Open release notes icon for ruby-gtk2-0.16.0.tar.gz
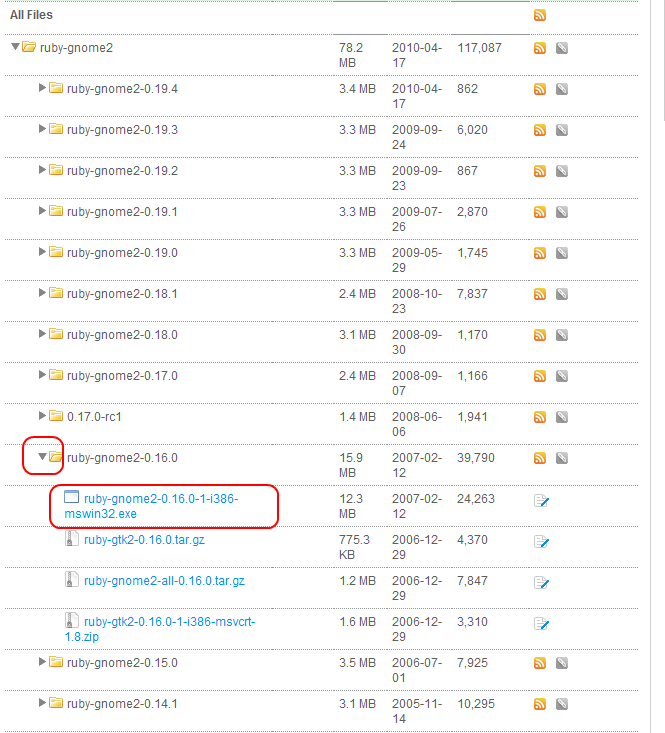665x733 pixels. coord(541,542)
